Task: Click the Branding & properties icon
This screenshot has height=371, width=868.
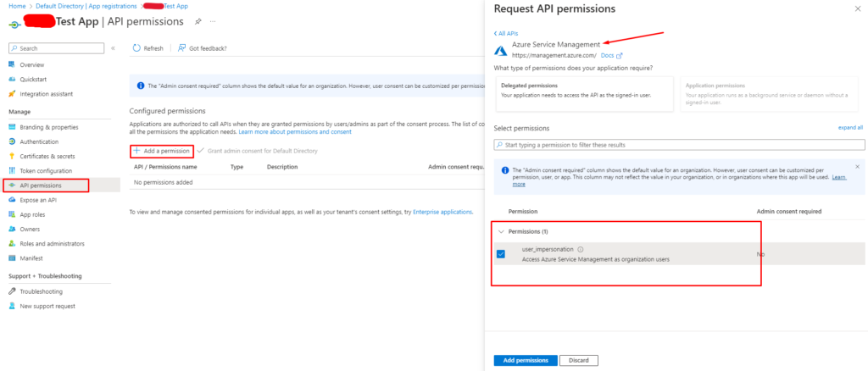Action: pyautogui.click(x=12, y=127)
